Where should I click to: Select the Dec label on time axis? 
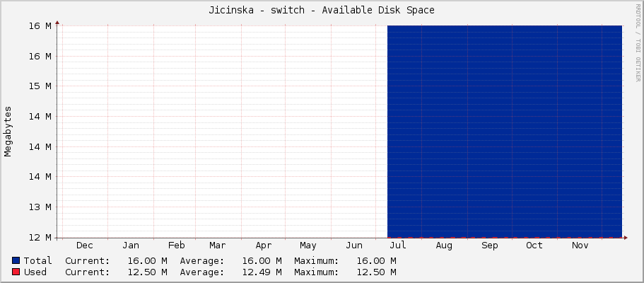click(x=84, y=246)
